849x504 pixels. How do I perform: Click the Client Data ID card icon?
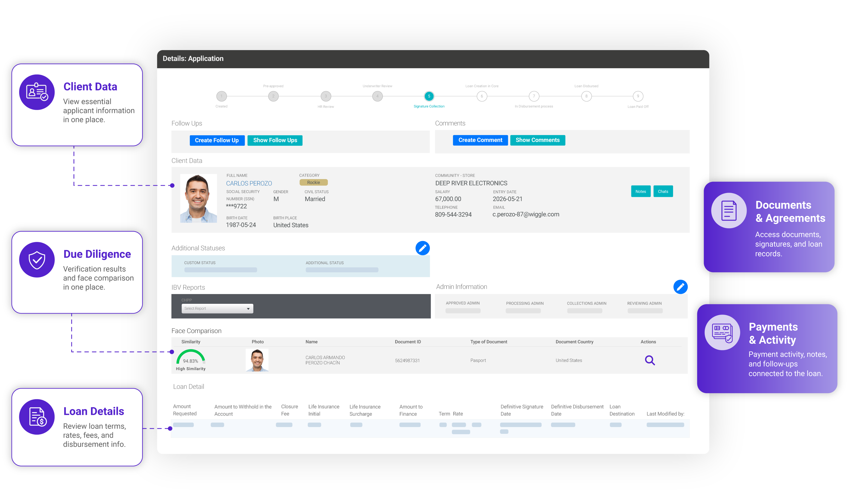click(37, 92)
